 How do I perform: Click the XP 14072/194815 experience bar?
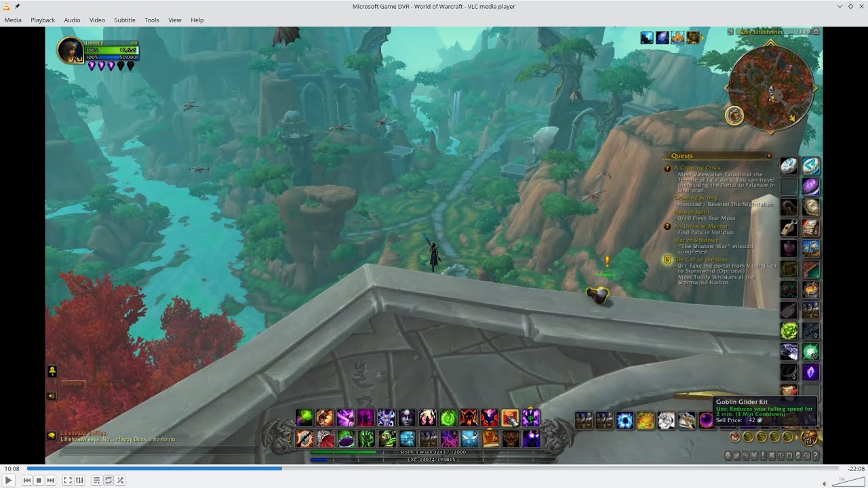coord(432,460)
